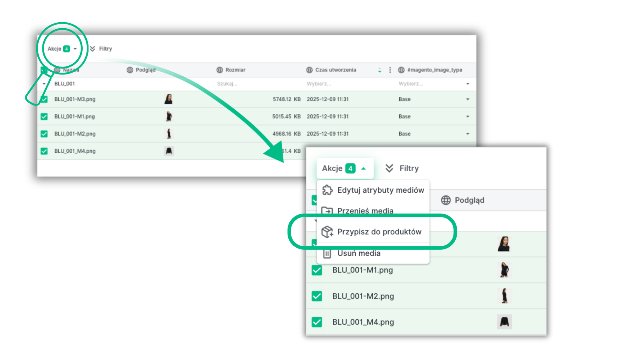This screenshot has height=362, width=644.
Task: Click the three-dot menu in Czas utworzenia column
Action: (390, 70)
